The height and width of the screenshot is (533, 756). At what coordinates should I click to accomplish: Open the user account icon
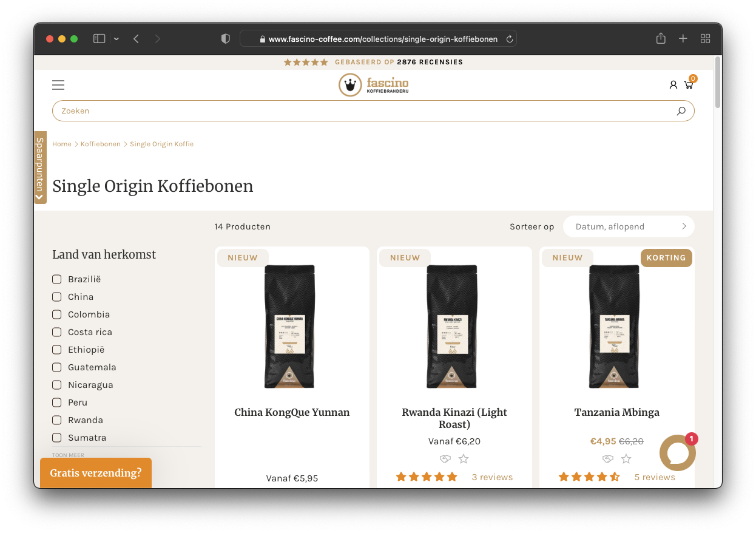pos(673,85)
